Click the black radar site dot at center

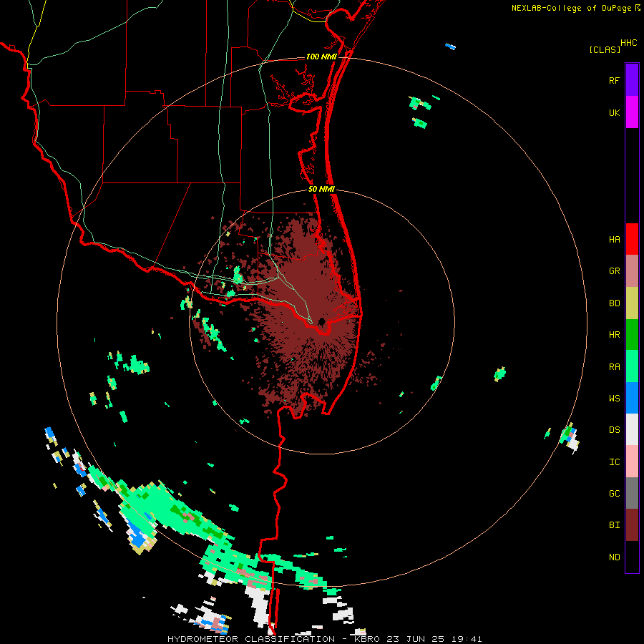point(321,321)
